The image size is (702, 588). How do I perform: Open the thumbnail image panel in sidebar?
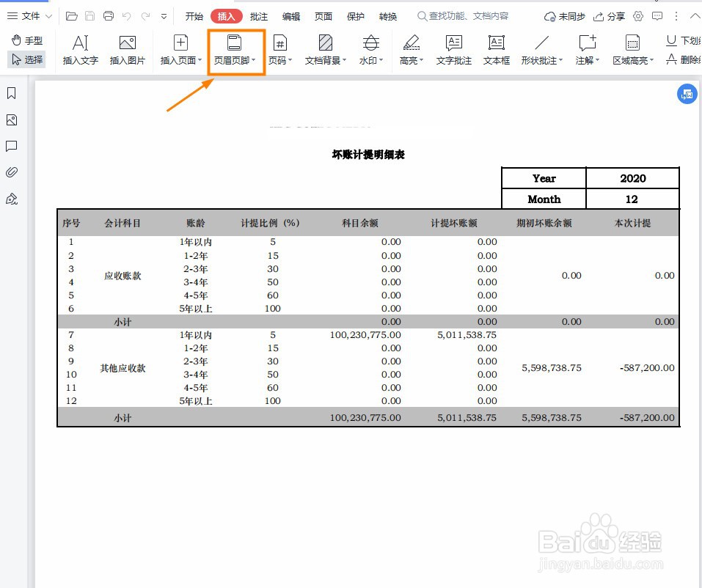click(x=12, y=120)
